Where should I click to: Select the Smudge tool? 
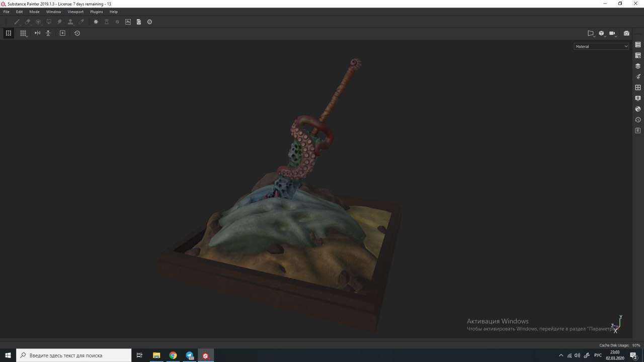tap(59, 22)
